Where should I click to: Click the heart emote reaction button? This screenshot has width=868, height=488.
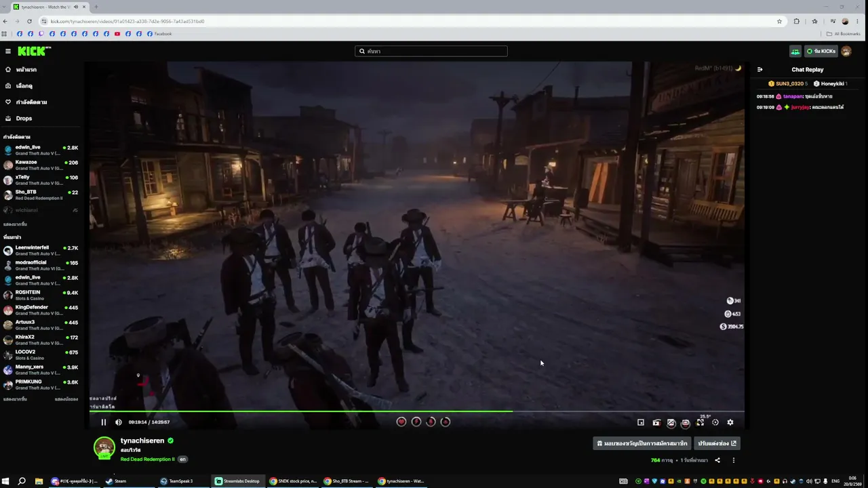pyautogui.click(x=401, y=422)
